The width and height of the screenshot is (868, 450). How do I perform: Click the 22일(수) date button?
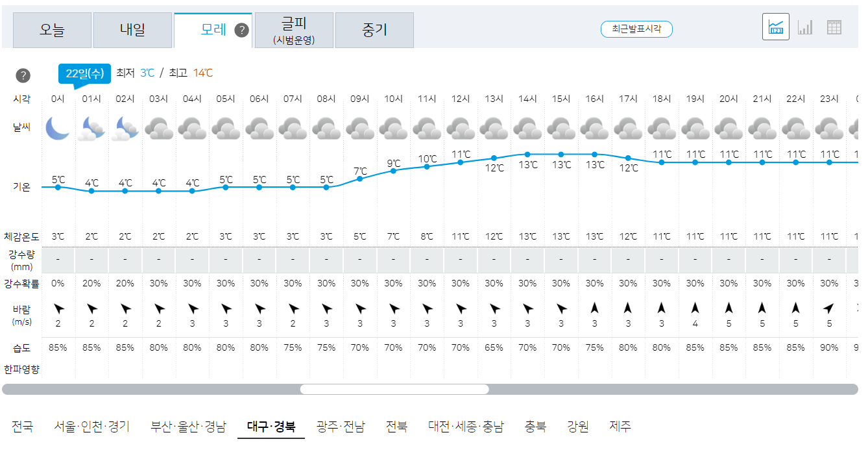point(84,75)
